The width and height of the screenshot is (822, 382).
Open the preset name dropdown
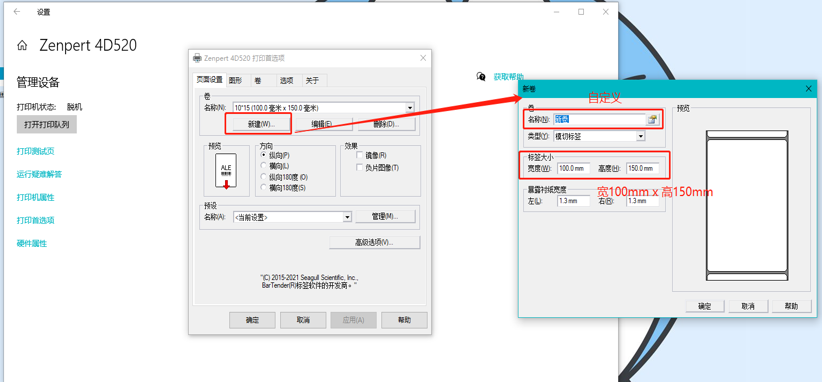coord(347,217)
